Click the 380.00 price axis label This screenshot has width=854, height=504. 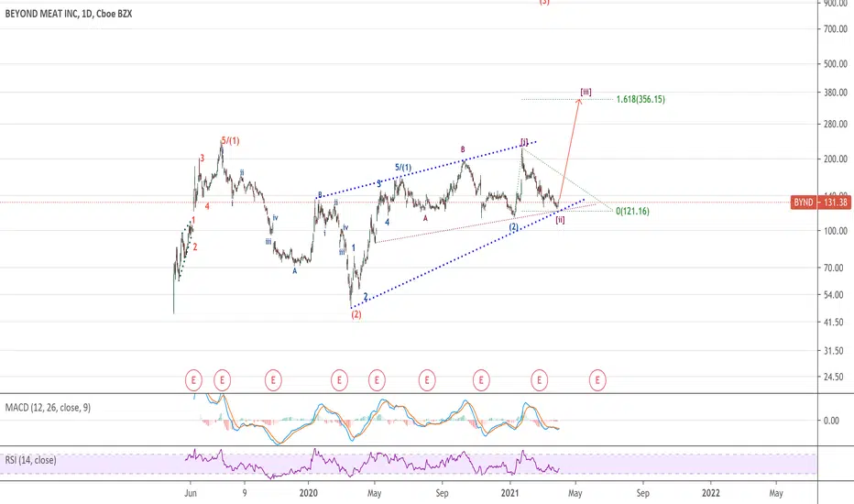click(x=836, y=93)
